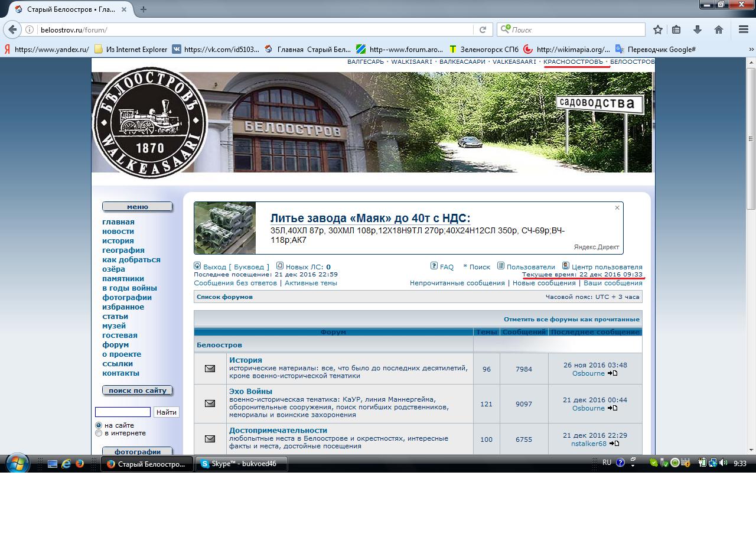Viewport: 756px width, 534px height.
Task: Select the 'в интернете' search option
Action: [x=99, y=433]
